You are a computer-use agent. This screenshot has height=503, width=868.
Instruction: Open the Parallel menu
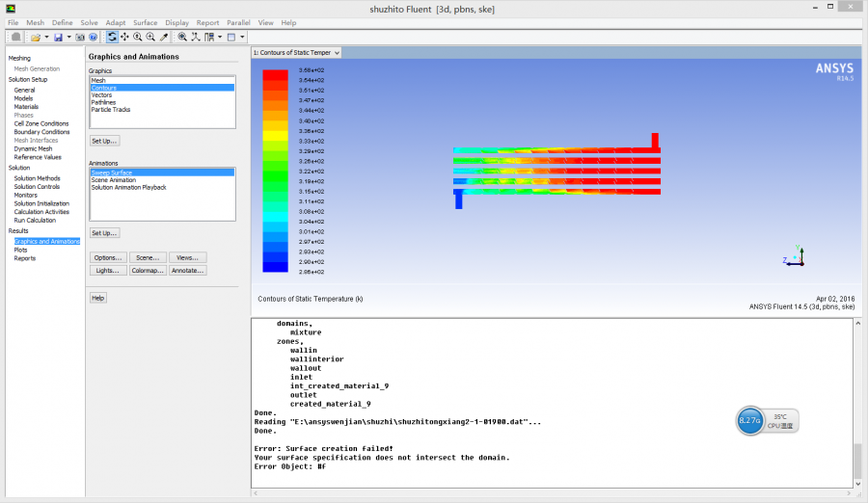click(238, 22)
